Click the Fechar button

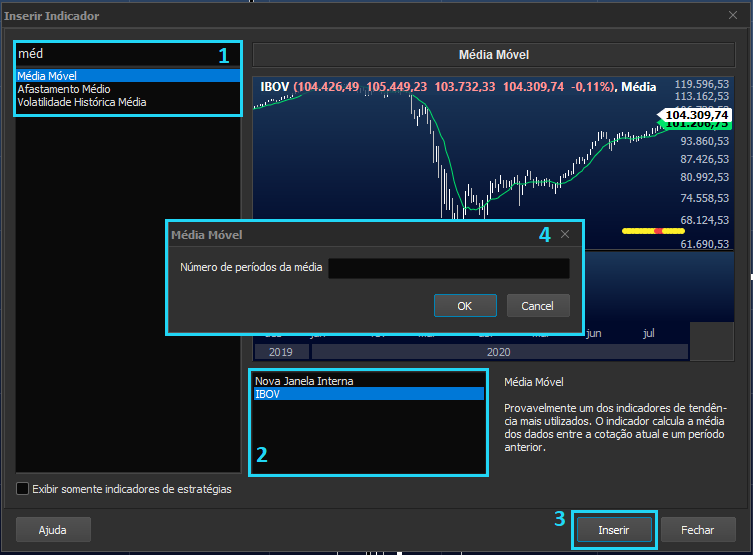tap(698, 530)
